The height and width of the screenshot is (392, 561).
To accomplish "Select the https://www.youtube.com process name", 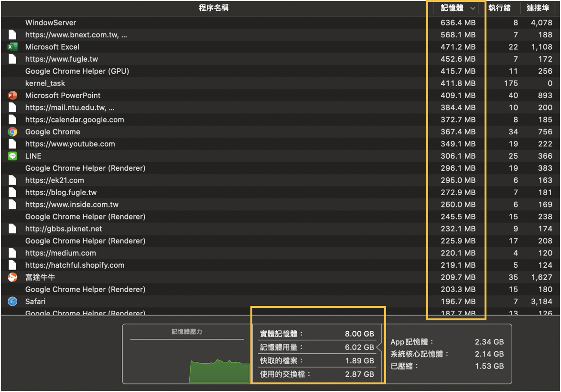I will pos(70,144).
